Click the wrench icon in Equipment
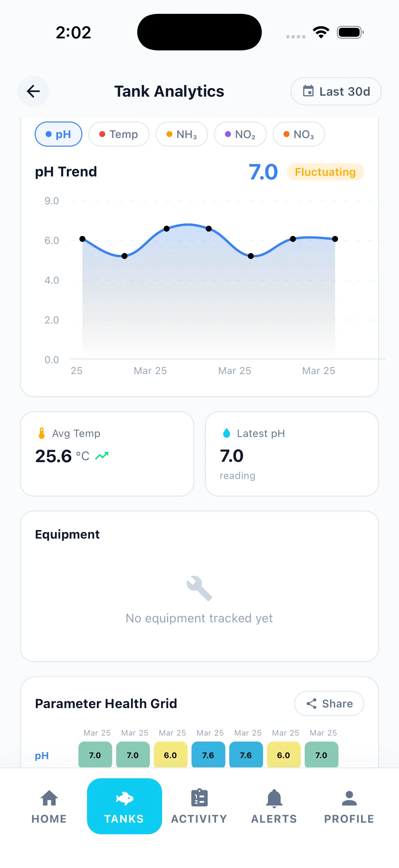Image resolution: width=399 pixels, height=868 pixels. (199, 588)
